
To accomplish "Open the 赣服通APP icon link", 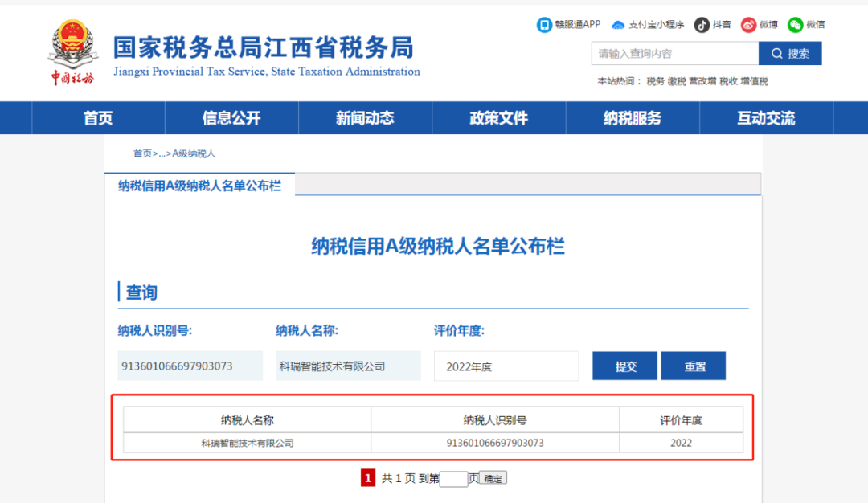I will click(x=544, y=25).
